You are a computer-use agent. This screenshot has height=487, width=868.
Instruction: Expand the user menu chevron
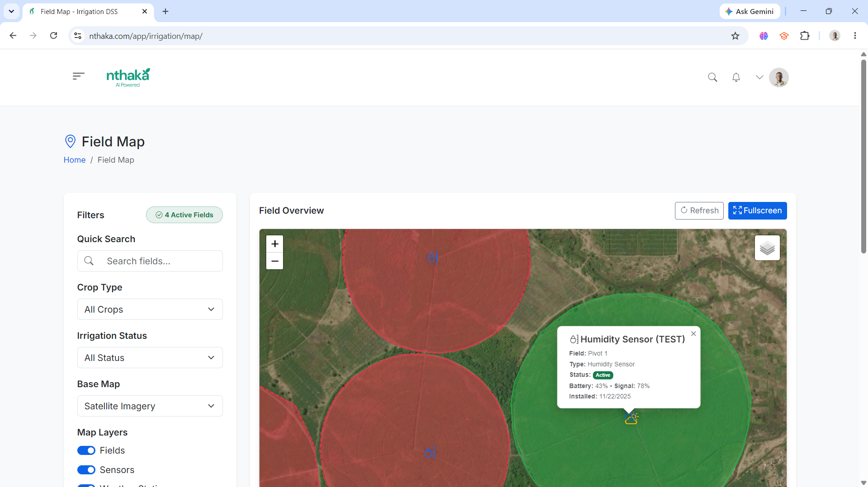(759, 77)
